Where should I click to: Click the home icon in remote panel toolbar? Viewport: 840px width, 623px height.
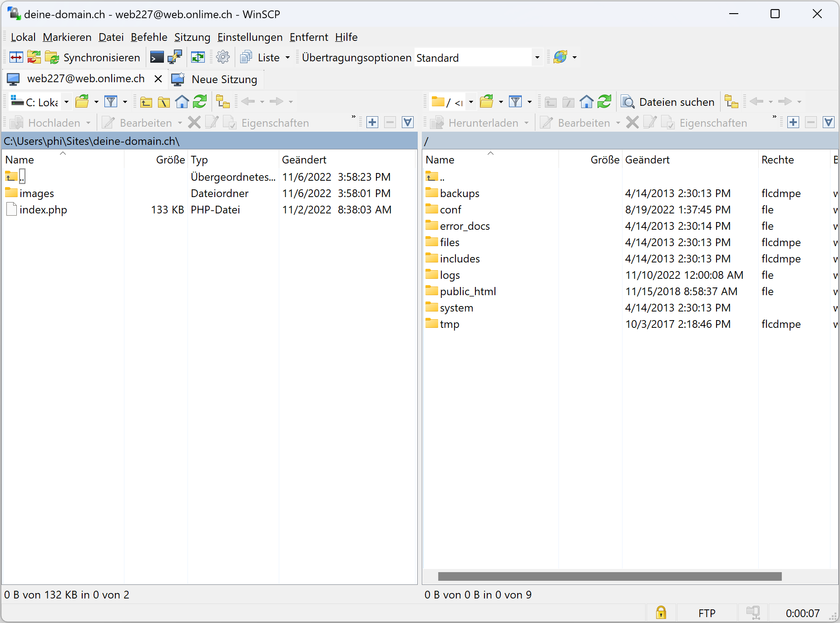[587, 101]
